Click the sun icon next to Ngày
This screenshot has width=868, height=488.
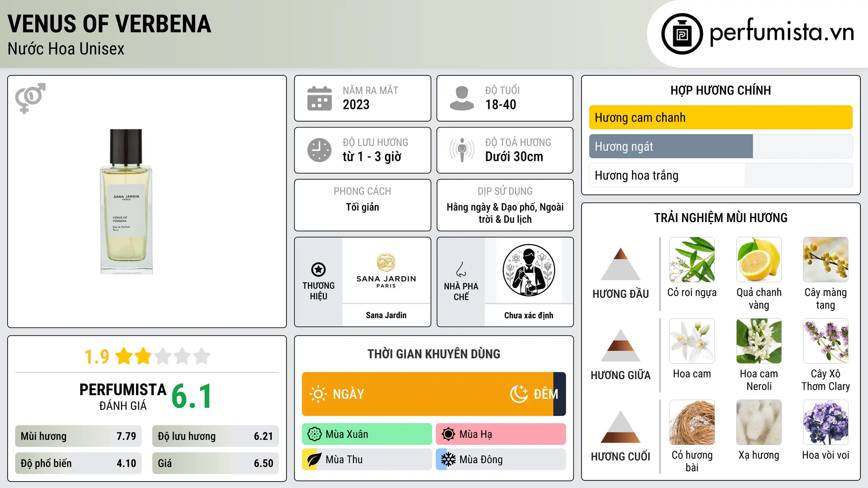pyautogui.click(x=318, y=394)
